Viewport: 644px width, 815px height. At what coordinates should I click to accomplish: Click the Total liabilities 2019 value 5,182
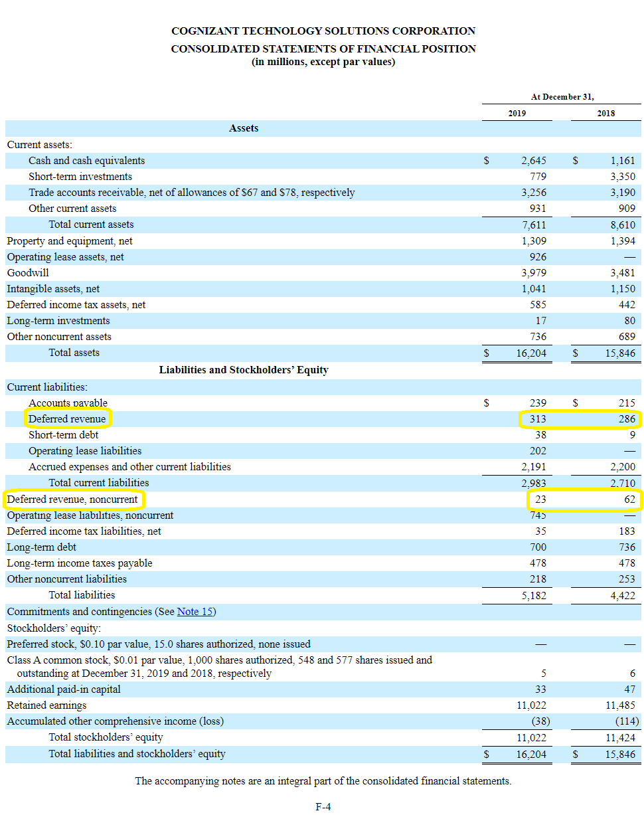534,596
